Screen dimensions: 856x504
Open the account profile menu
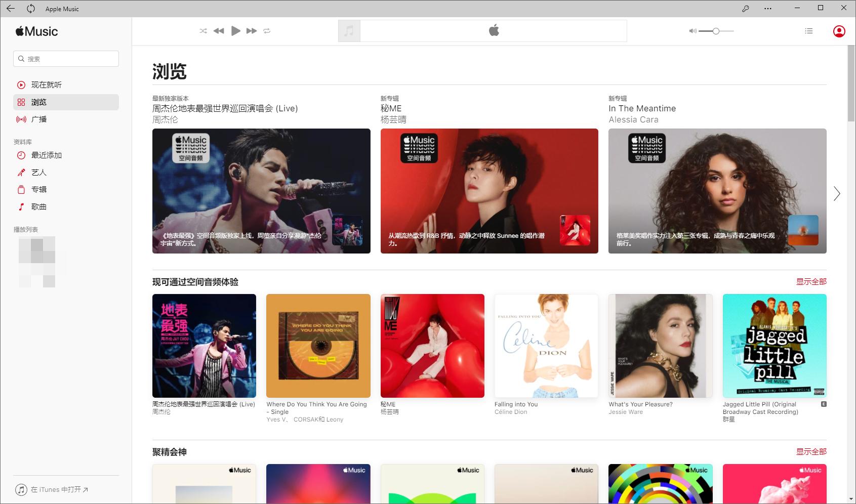tap(839, 31)
